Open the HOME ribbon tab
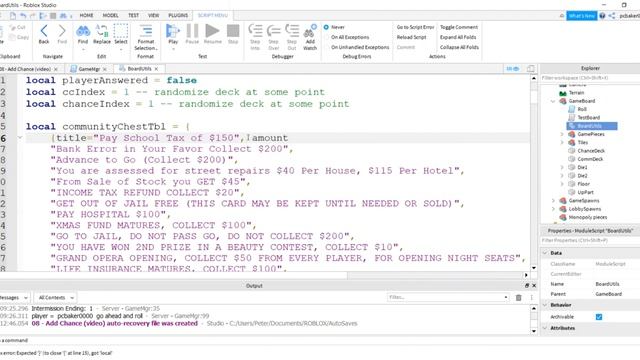Viewport: 640px width, 360px height. pos(86,16)
